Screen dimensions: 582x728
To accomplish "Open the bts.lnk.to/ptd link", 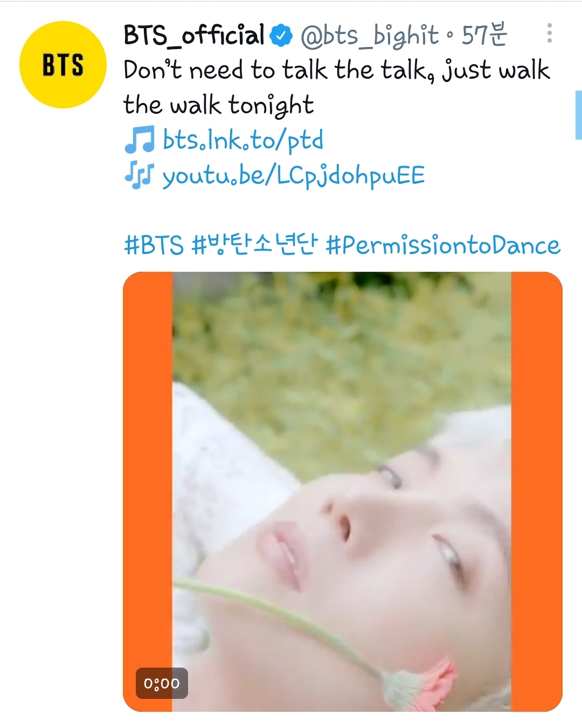I will pyautogui.click(x=243, y=141).
